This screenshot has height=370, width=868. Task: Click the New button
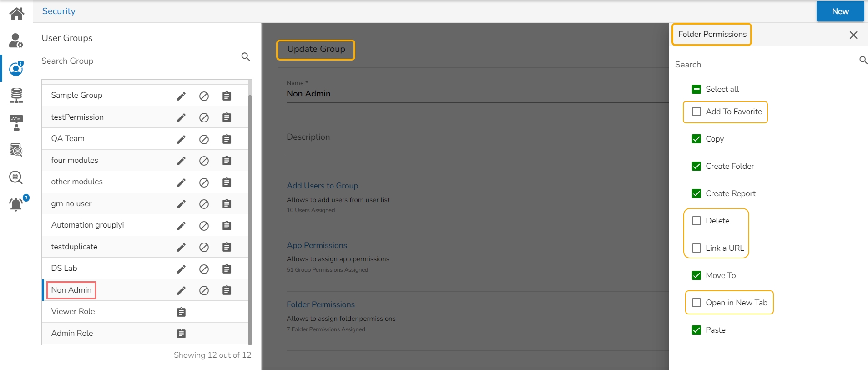click(x=840, y=11)
